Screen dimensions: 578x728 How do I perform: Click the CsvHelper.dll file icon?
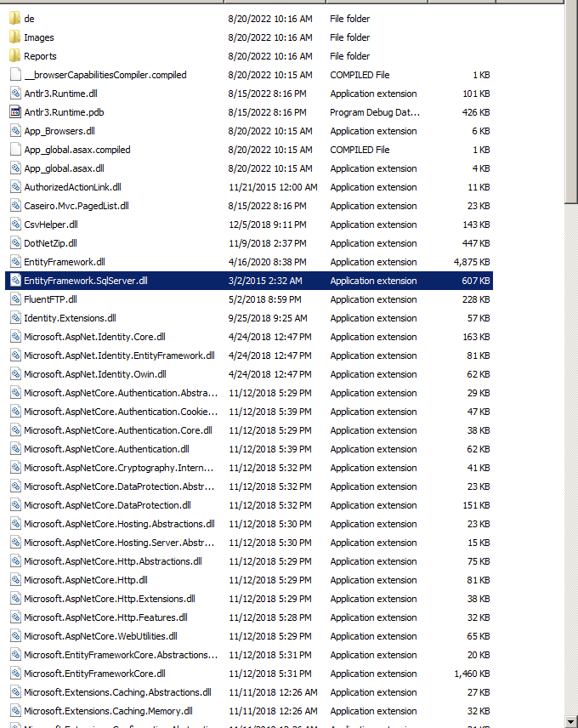click(x=15, y=225)
